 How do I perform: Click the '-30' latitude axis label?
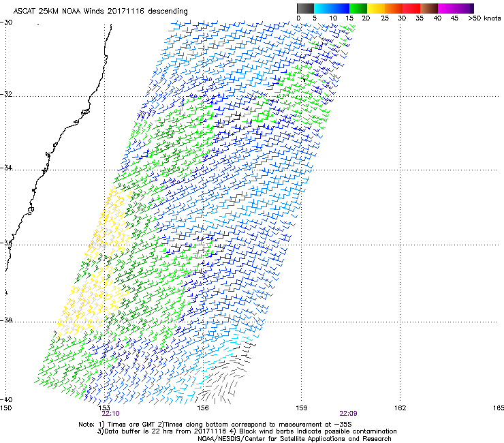point(7,22)
